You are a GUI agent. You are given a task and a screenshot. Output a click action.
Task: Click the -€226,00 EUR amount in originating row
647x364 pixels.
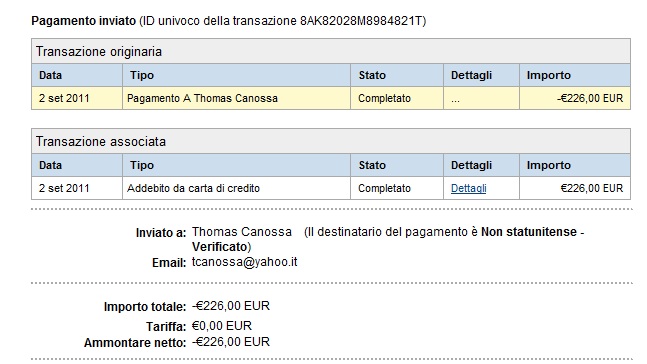590,98
